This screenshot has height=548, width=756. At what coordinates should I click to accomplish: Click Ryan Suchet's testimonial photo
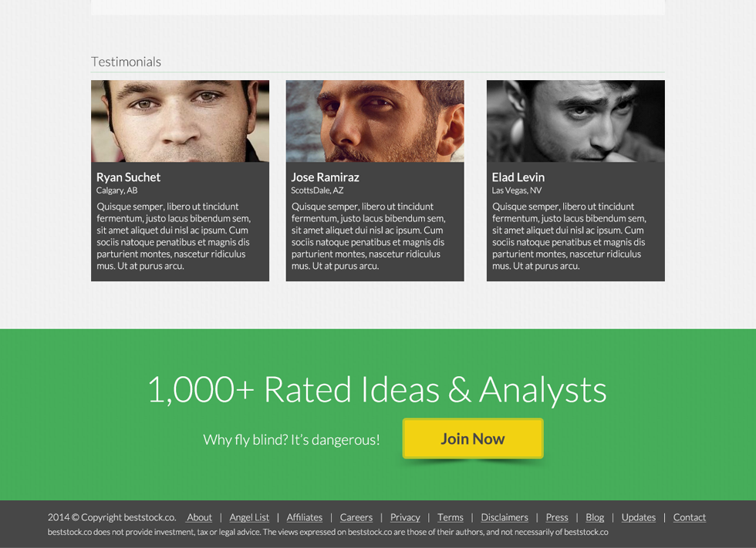coord(180,121)
